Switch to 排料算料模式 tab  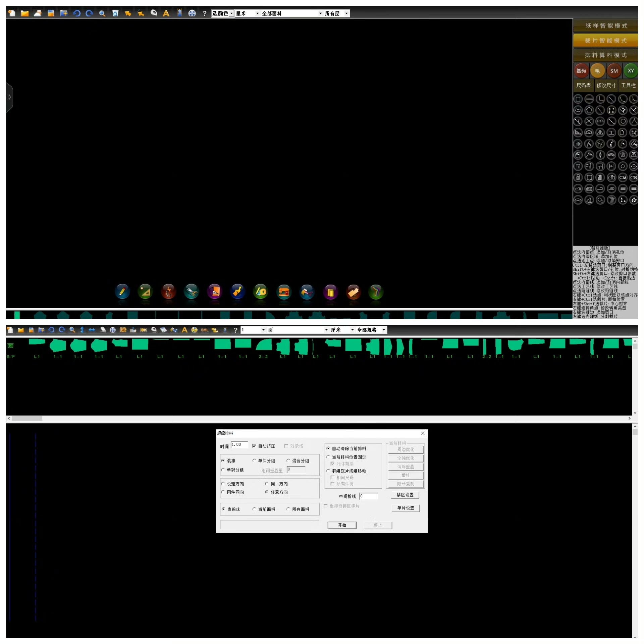pyautogui.click(x=605, y=55)
